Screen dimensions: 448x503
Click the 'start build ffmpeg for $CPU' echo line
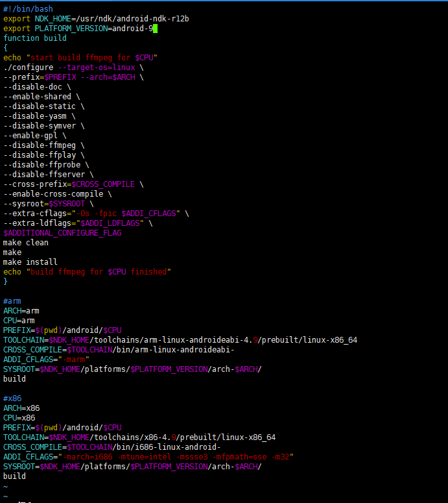click(x=80, y=58)
